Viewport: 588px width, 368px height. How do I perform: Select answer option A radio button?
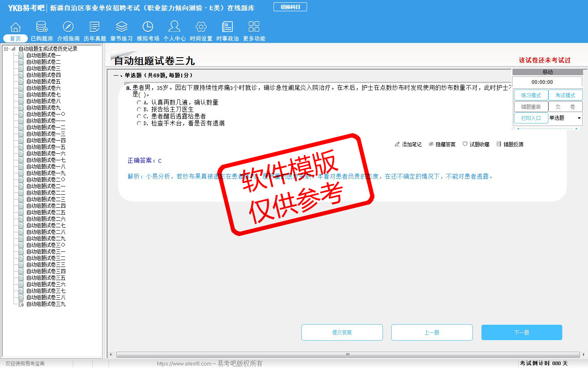pos(139,103)
